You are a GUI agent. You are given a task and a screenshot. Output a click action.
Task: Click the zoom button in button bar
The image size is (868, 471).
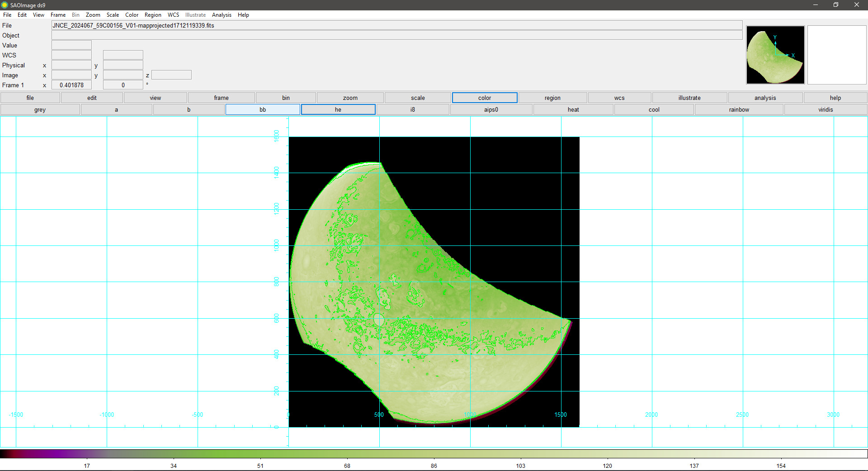point(350,98)
